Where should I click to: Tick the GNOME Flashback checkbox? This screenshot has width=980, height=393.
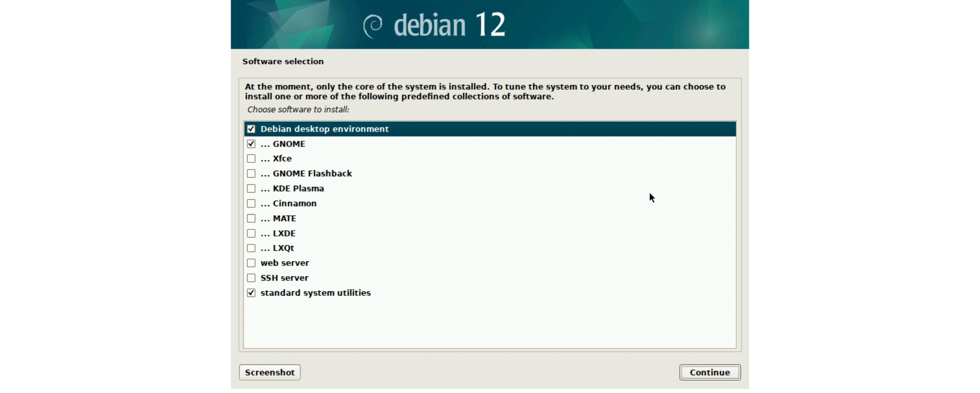coord(251,174)
